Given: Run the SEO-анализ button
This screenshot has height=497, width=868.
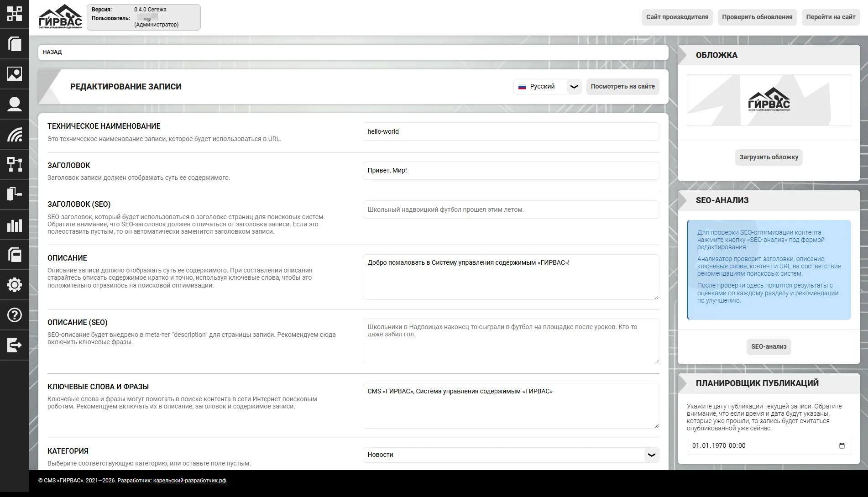Looking at the screenshot, I should click(x=769, y=347).
